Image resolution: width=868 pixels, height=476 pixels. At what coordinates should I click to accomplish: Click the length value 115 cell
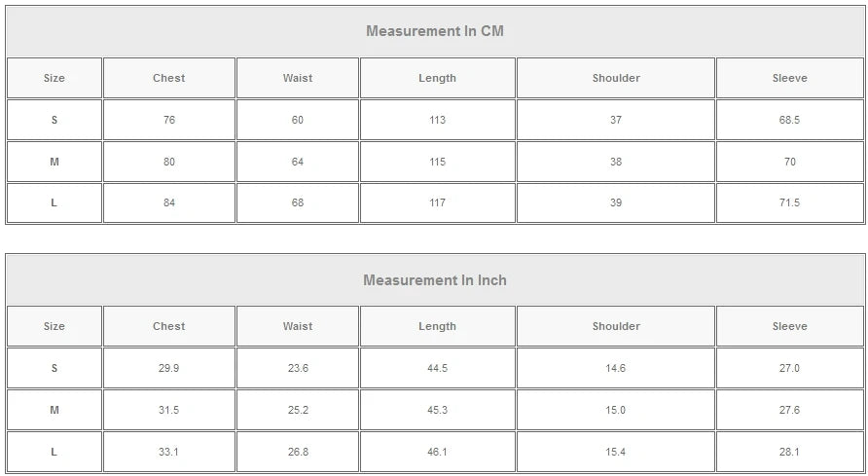tap(437, 162)
